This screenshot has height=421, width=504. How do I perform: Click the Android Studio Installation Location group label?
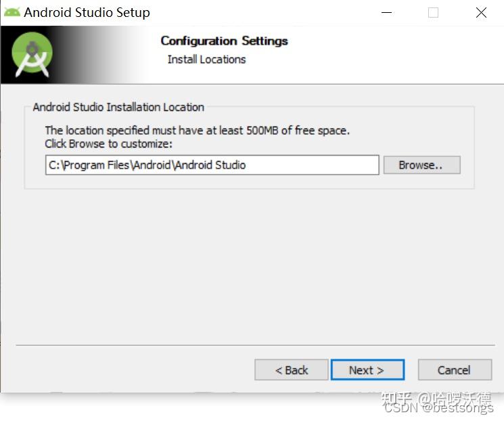(118, 107)
